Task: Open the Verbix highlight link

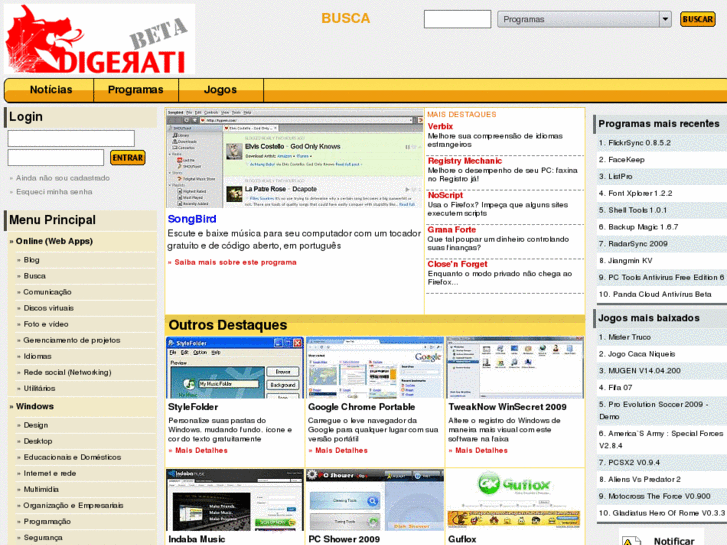Action: (440, 127)
